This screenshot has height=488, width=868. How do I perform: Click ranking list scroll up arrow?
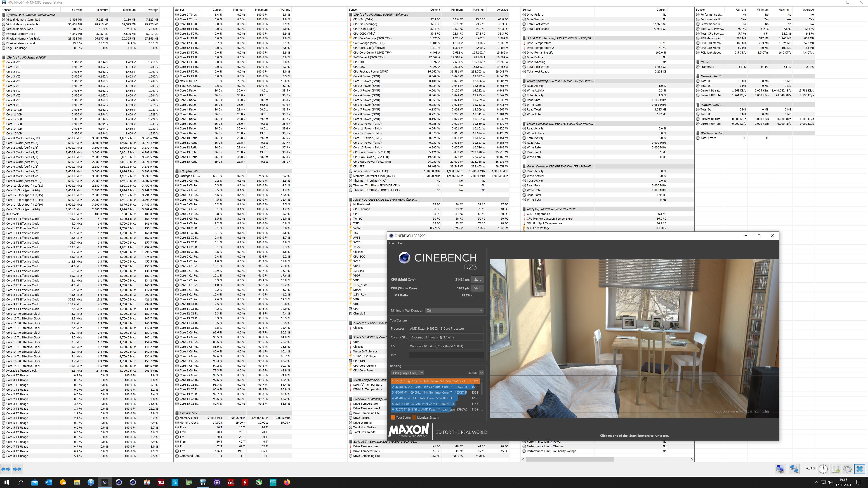tap(482, 380)
